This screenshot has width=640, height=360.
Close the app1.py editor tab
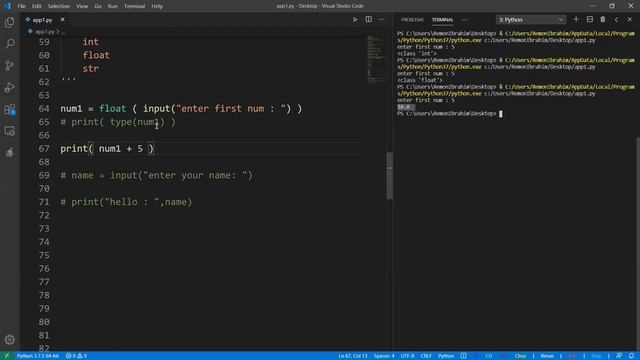pyautogui.click(x=62, y=20)
